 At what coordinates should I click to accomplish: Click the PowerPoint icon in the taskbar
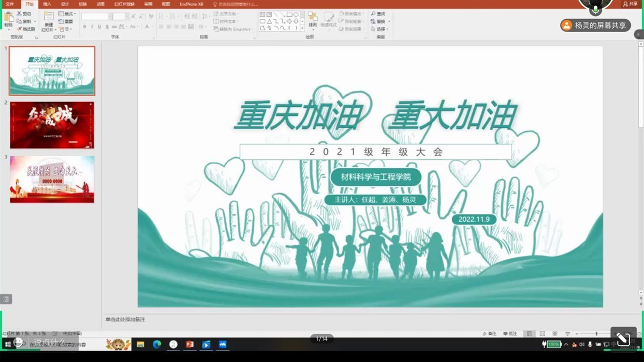190,344
